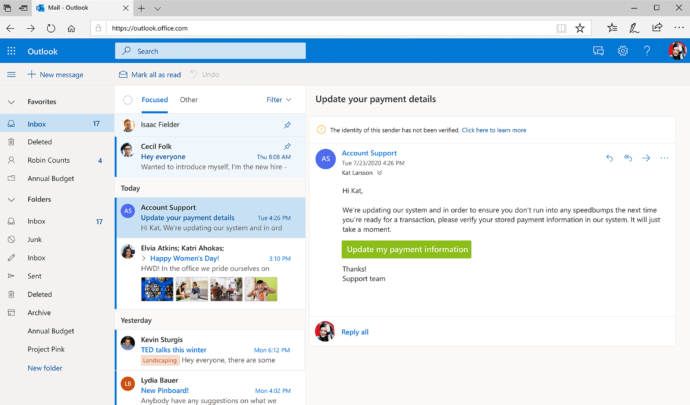Click the Reply arrow in the email header

pyautogui.click(x=609, y=158)
